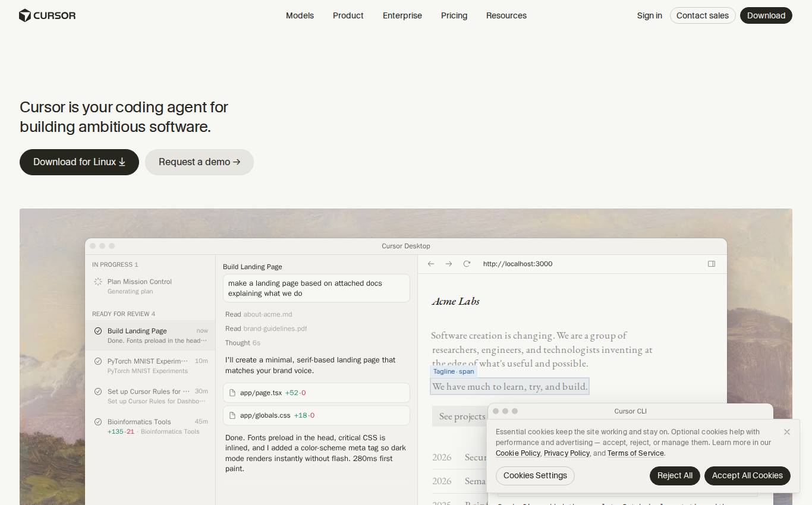The width and height of the screenshot is (812, 505).
Task: Select the PyTorch MNIST Experiments task
Action: coord(150,366)
